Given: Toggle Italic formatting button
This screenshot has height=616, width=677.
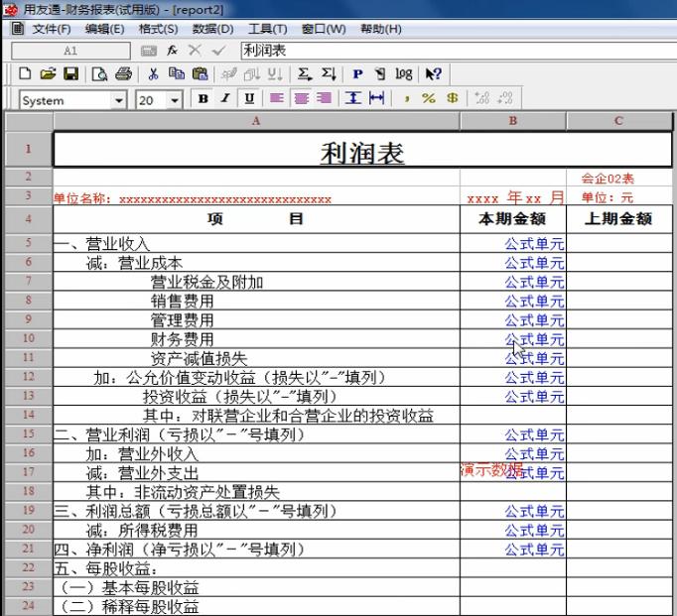Looking at the screenshot, I should (x=225, y=99).
